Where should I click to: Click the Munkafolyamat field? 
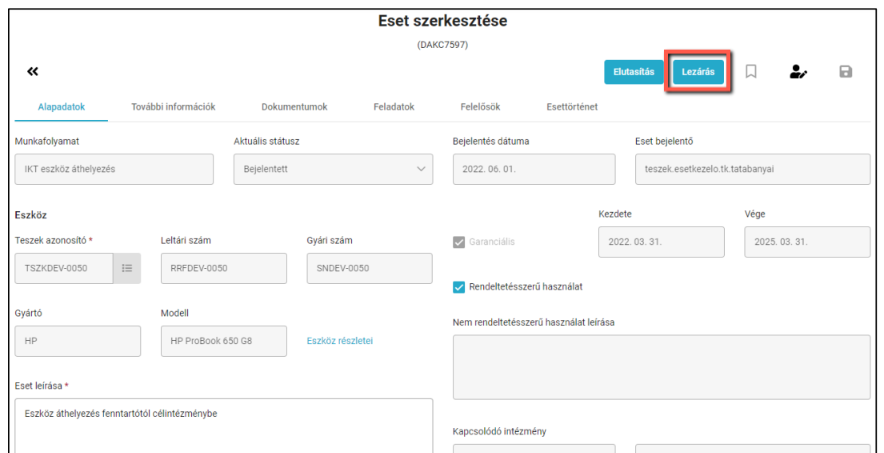(114, 169)
